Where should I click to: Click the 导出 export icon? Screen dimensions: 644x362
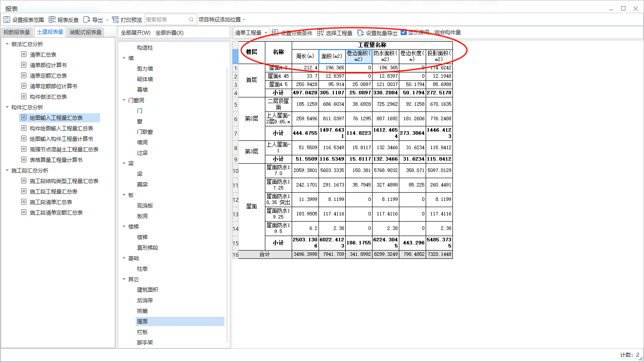pos(87,19)
